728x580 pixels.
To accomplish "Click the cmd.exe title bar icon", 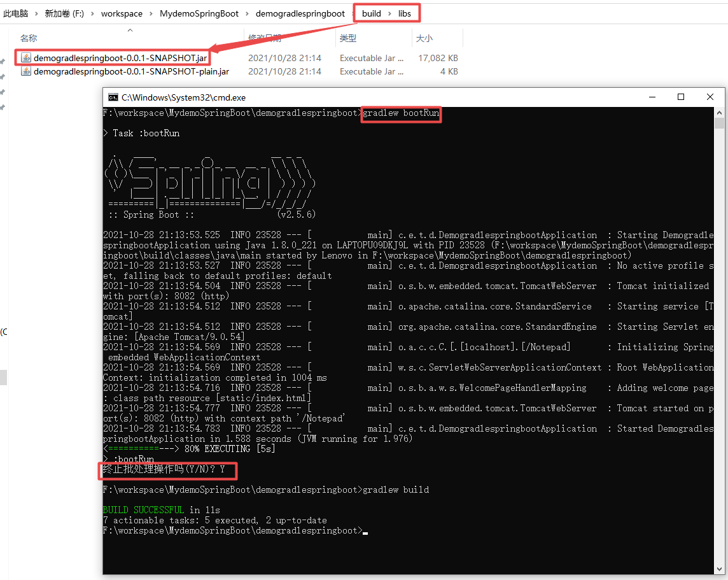I will (113, 97).
